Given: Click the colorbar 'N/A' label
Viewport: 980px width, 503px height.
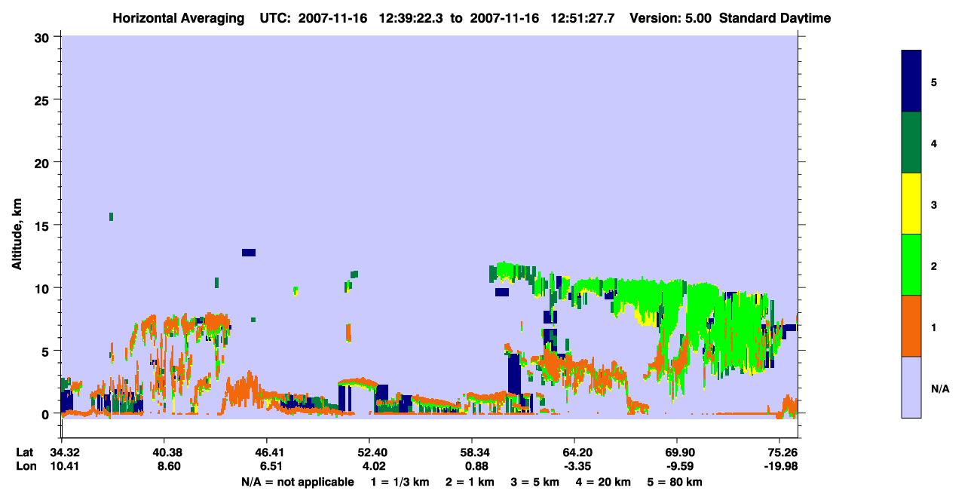Looking at the screenshot, I should (940, 388).
